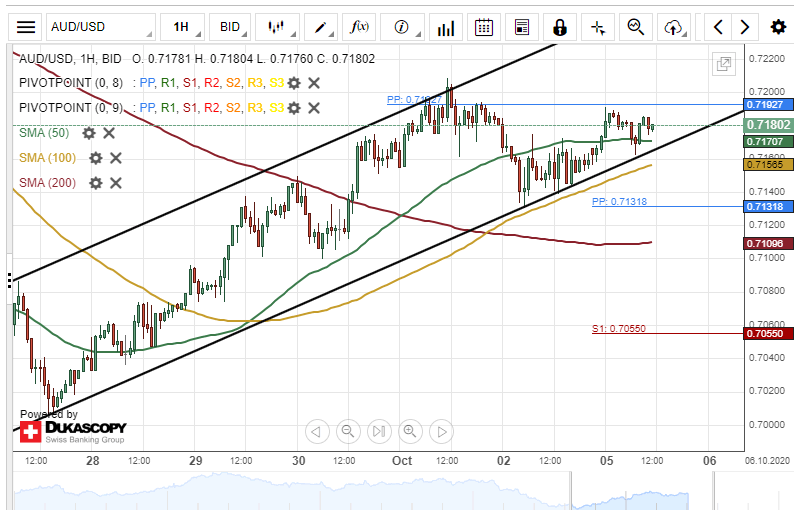The height and width of the screenshot is (510, 806).
Task: Click zoom out magnifier below chart
Action: (x=348, y=432)
